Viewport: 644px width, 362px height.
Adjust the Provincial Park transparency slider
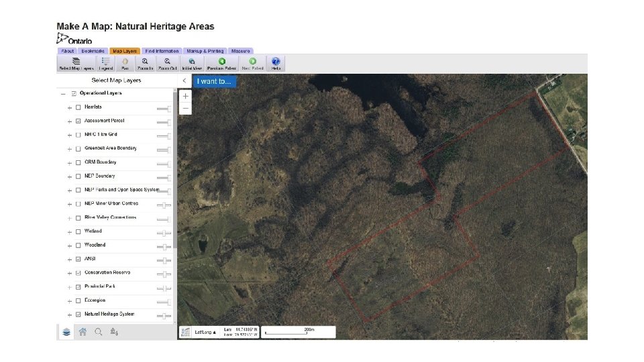[164, 287]
